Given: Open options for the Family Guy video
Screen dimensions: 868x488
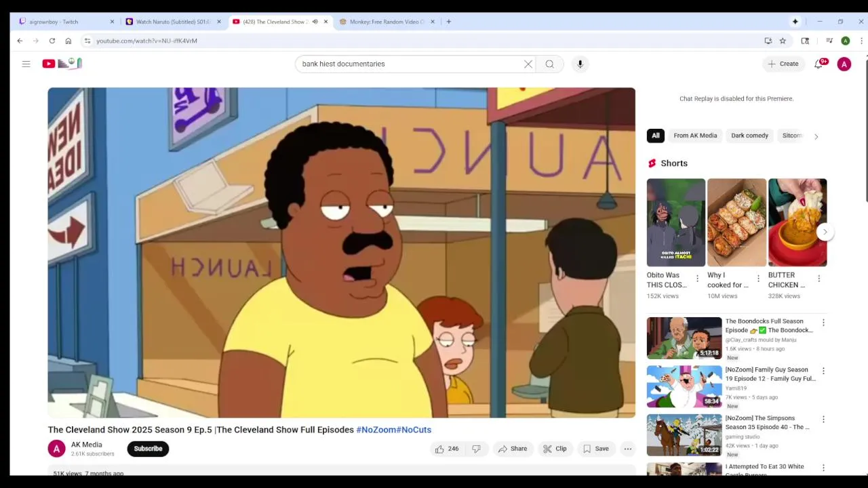Looking at the screenshot, I should [x=823, y=371].
